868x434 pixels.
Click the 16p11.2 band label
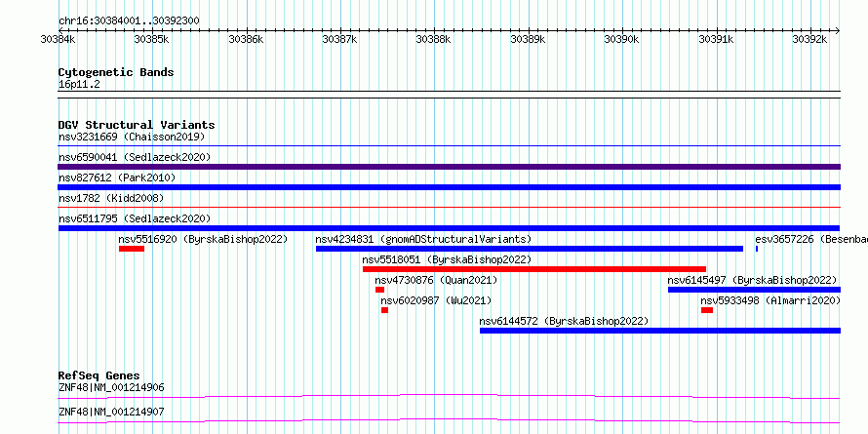tap(79, 85)
